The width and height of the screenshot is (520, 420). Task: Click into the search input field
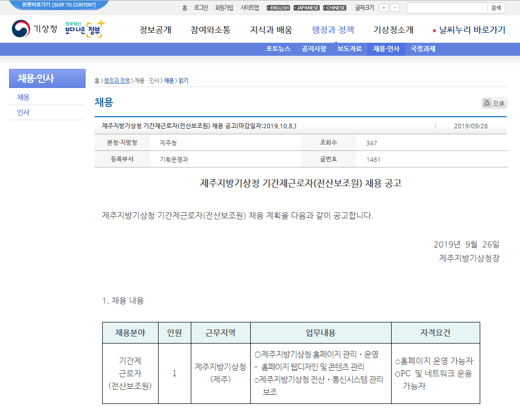point(447,8)
